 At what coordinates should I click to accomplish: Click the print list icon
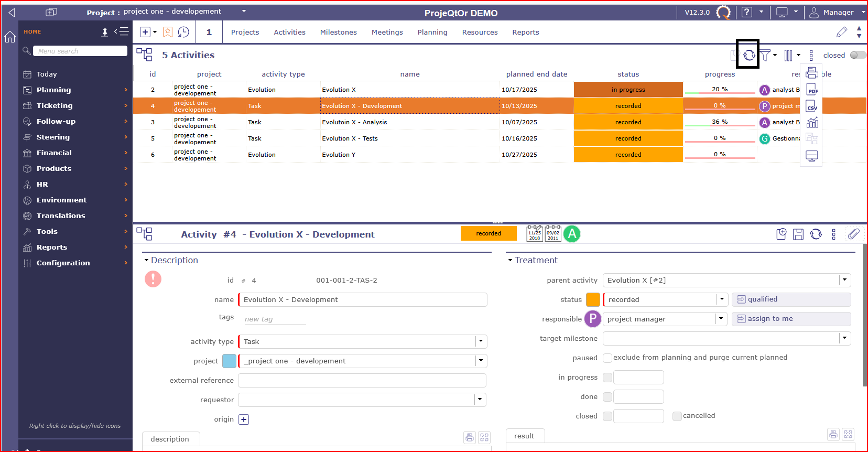pyautogui.click(x=812, y=73)
